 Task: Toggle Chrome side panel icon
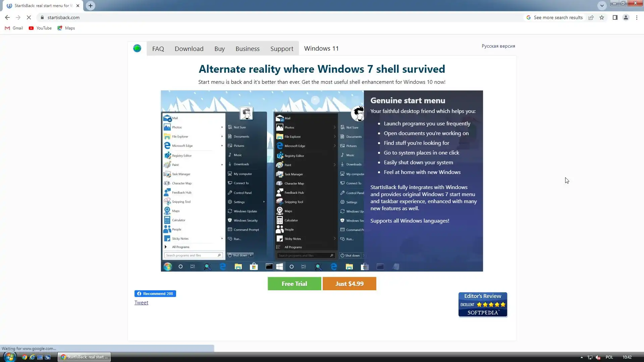615,17
